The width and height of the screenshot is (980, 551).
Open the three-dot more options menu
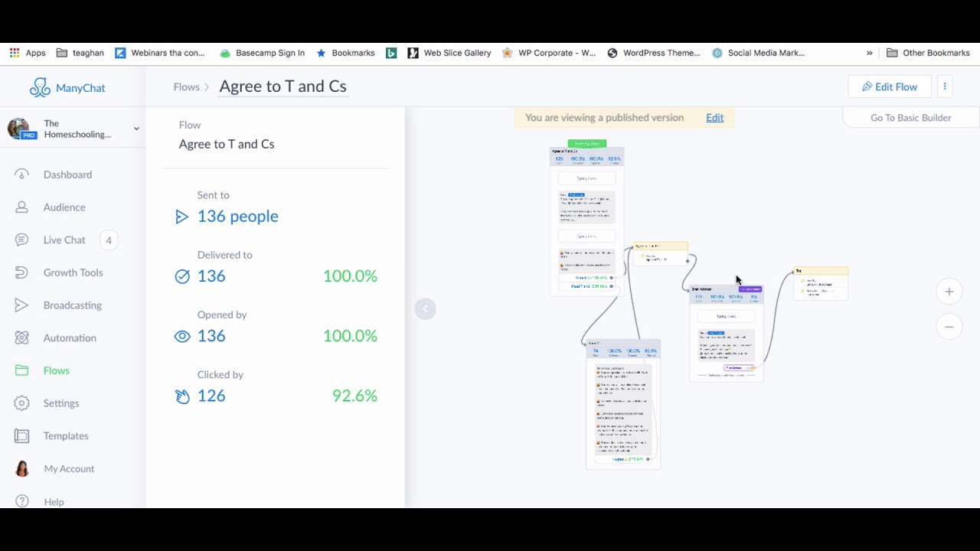pos(945,86)
